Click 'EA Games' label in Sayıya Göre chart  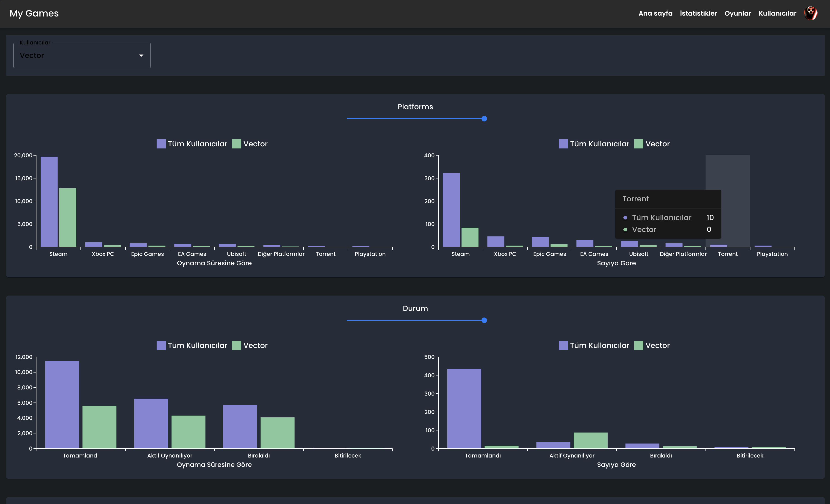[x=594, y=254]
